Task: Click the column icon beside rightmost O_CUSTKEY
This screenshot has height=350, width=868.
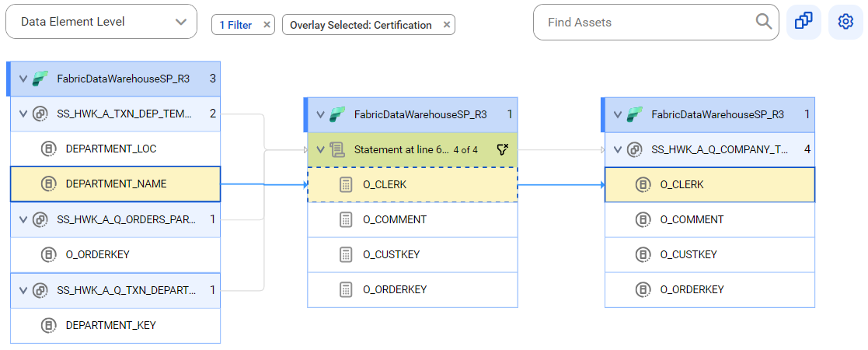Action: [643, 255]
